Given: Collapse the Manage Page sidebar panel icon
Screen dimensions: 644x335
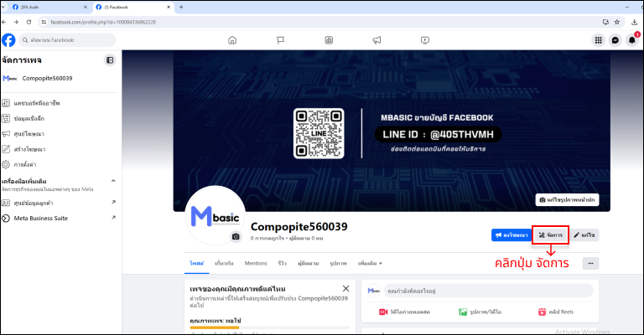Looking at the screenshot, I should tap(110, 60).
